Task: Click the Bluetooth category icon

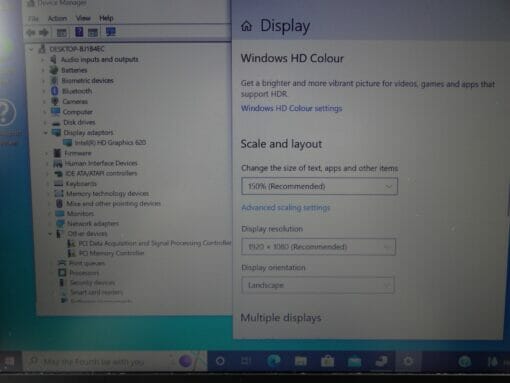Action: point(55,91)
